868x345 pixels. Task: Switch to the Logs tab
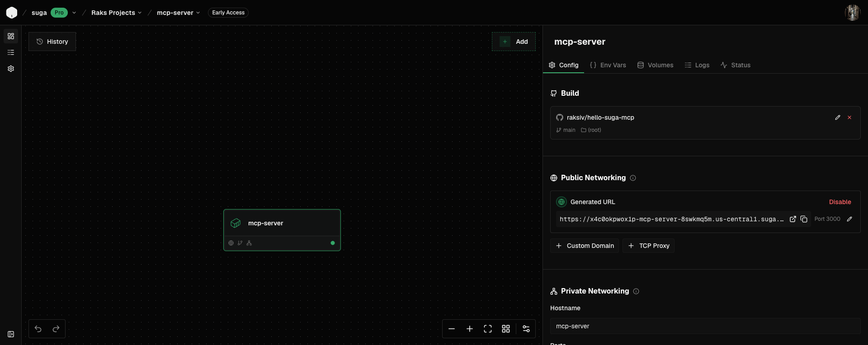pos(697,65)
